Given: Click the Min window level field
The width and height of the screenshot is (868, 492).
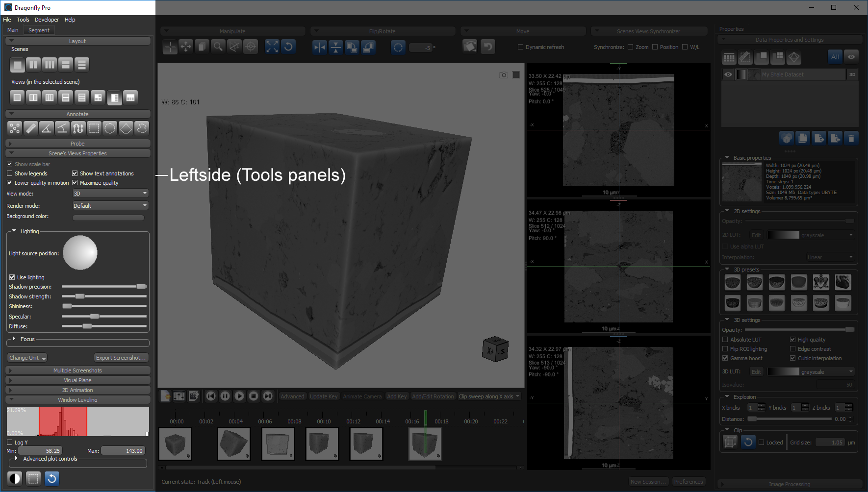Looking at the screenshot, I should [x=40, y=451].
